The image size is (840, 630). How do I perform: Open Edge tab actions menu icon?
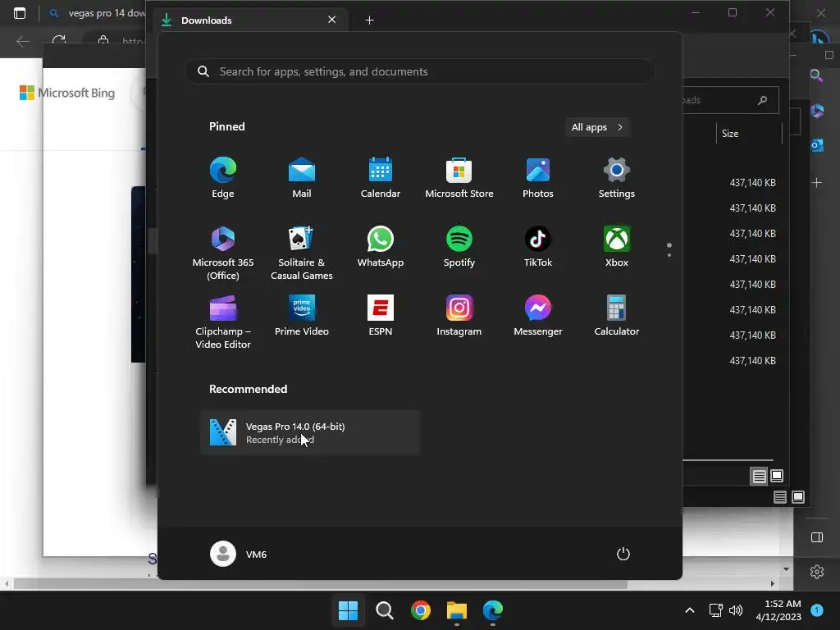tap(20, 13)
